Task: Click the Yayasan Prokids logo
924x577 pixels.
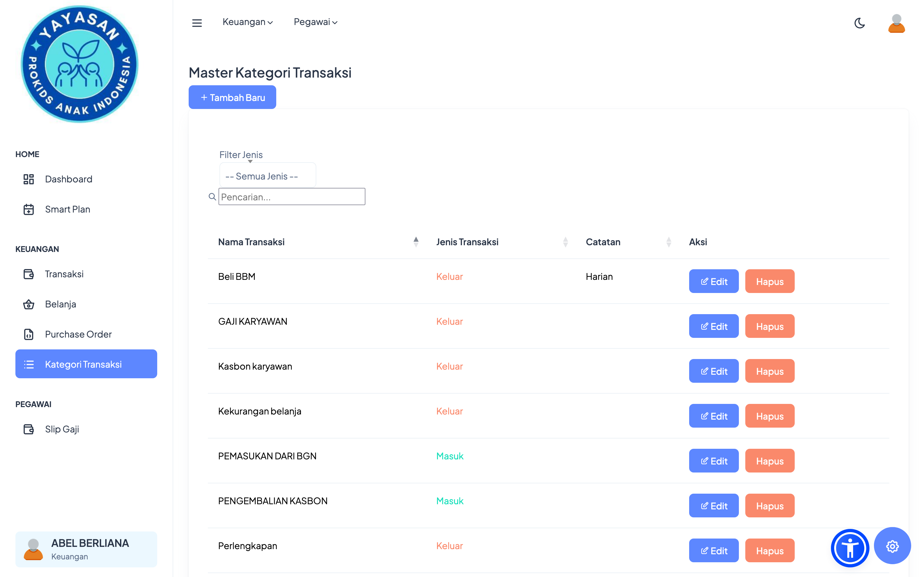Action: pos(80,64)
